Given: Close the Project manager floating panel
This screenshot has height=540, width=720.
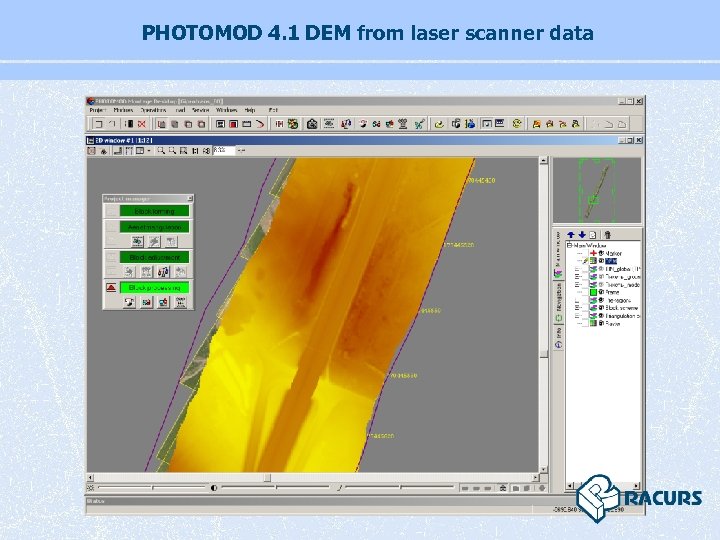Looking at the screenshot, I should (190, 198).
